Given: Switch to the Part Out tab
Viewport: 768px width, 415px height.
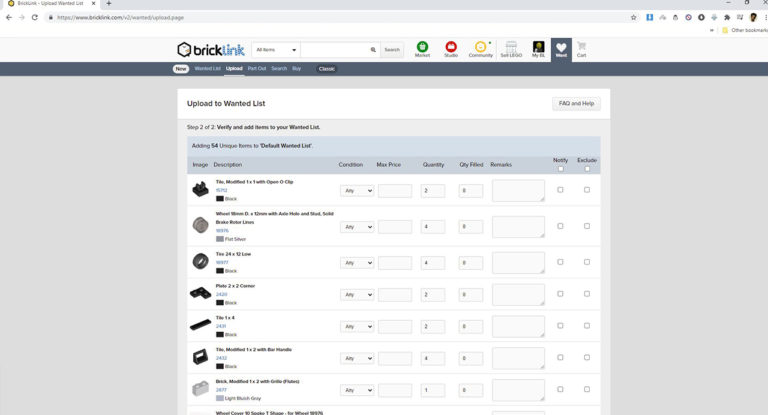Looking at the screenshot, I should coord(257,69).
